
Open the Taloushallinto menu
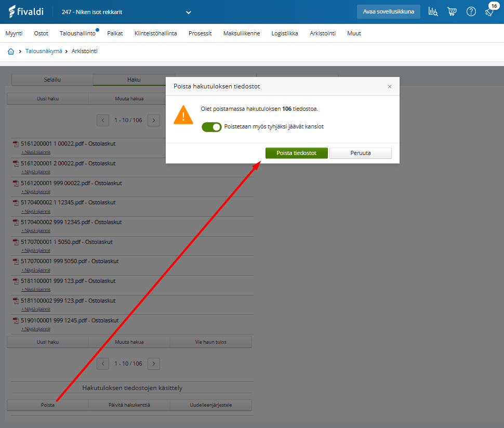77,33
